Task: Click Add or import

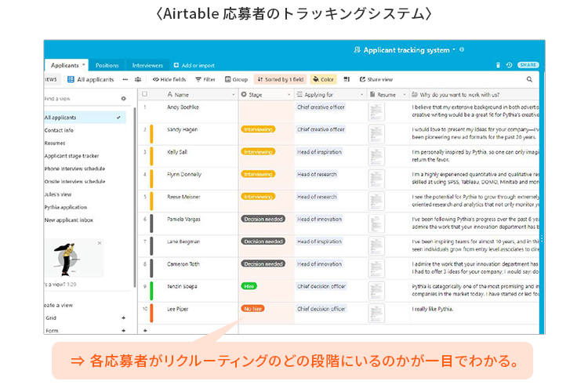Action: point(194,65)
